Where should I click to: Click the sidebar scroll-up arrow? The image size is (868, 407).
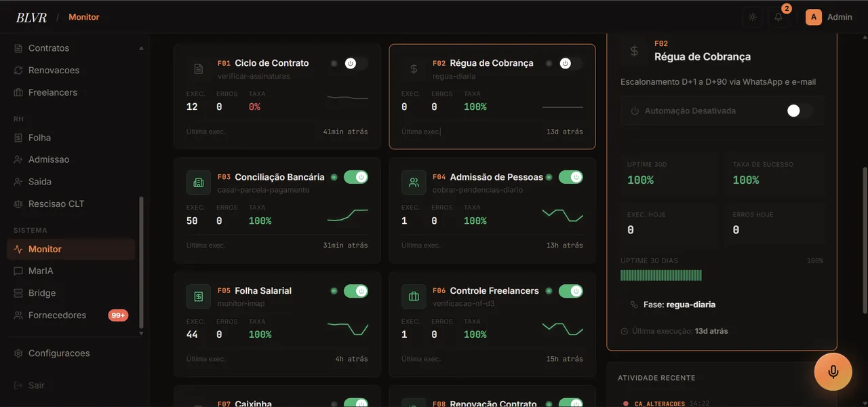tap(141, 48)
